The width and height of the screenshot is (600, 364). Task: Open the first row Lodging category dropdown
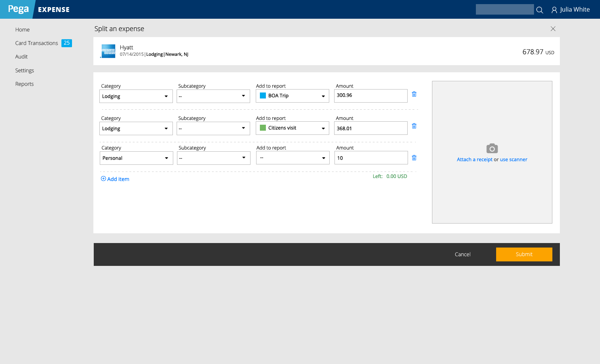[136, 96]
